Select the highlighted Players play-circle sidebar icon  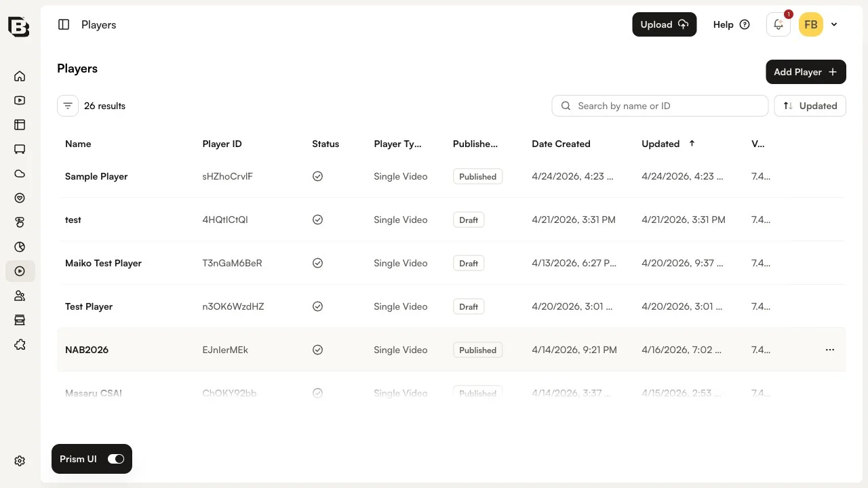pos(20,271)
